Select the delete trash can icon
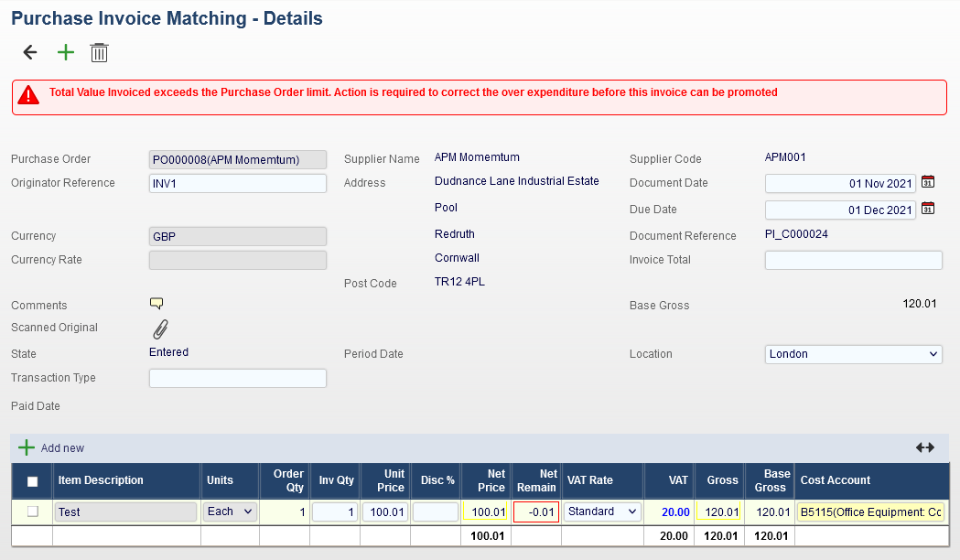Image resolution: width=960 pixels, height=560 pixels. click(99, 52)
